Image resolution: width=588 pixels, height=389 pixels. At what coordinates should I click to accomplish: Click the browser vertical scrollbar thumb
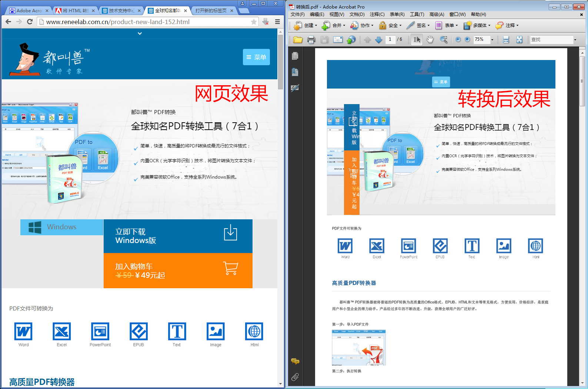[280, 62]
